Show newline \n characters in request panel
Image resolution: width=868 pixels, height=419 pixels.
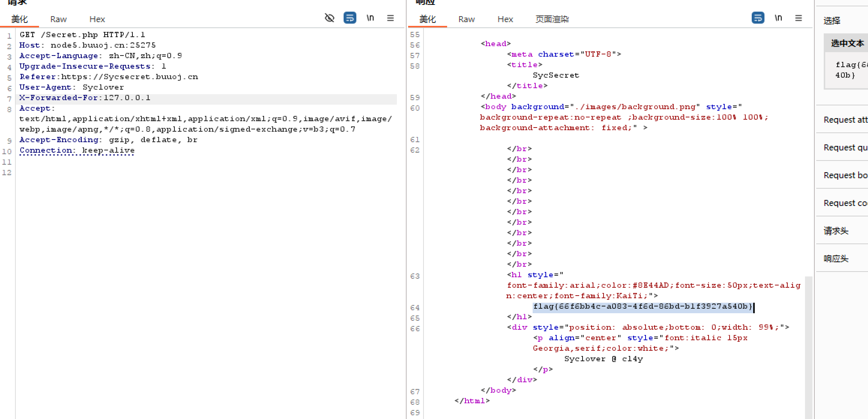point(370,18)
